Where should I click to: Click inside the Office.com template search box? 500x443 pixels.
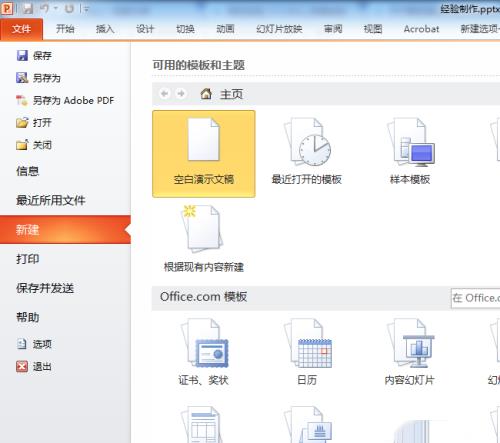476,298
